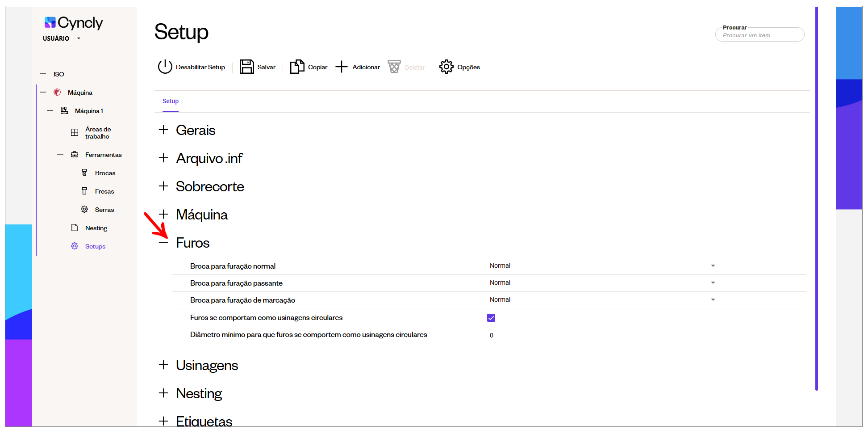Collapse the Máquina tree node in sidebar

(x=43, y=93)
